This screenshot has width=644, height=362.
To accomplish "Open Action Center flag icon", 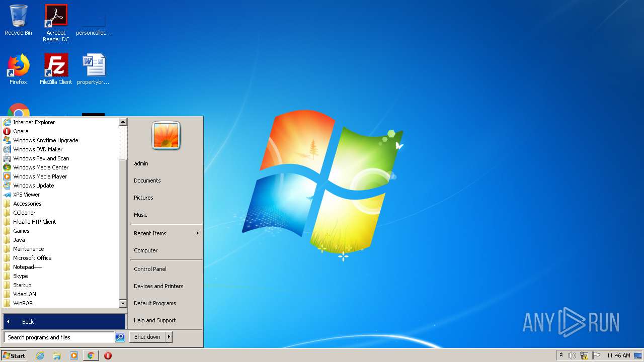I will tap(596, 355).
